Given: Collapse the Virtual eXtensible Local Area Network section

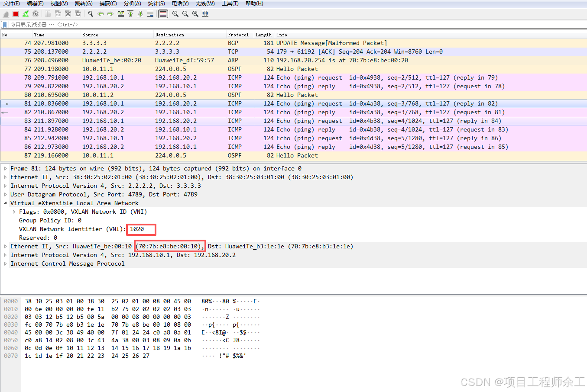Looking at the screenshot, I should pos(5,203).
